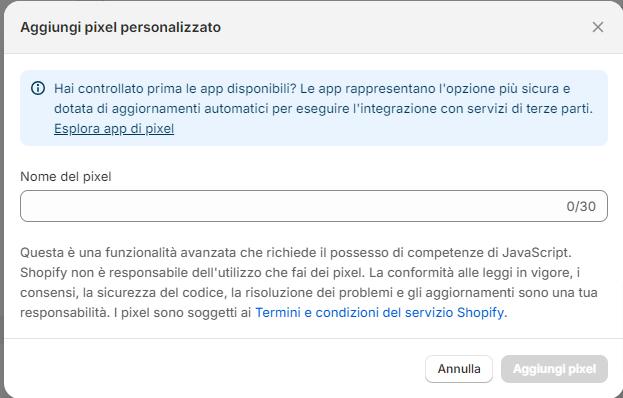Click the Aggiungi pixel personalizzato dialog title
This screenshot has height=398, width=623.
[x=120, y=27]
